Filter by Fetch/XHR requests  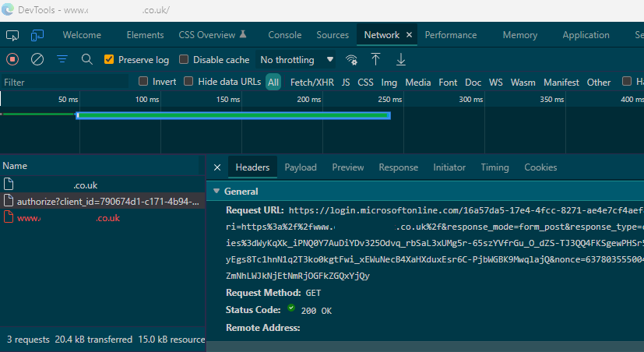311,82
